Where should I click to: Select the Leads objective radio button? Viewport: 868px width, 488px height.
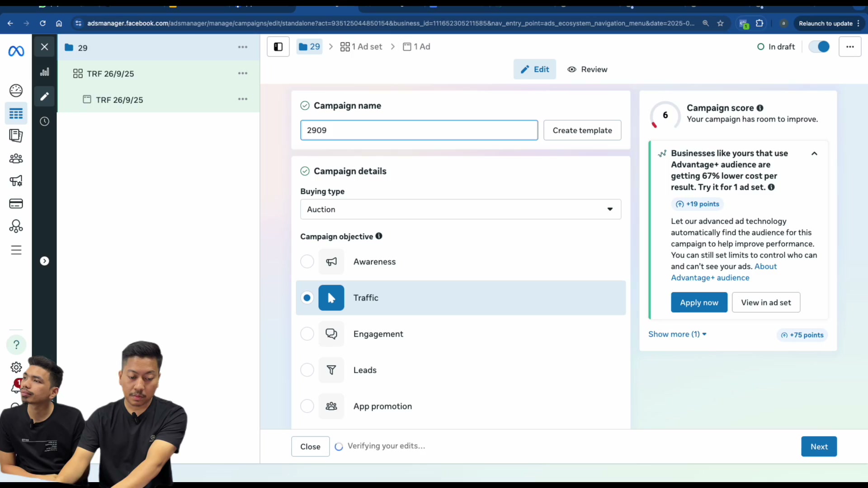307,370
